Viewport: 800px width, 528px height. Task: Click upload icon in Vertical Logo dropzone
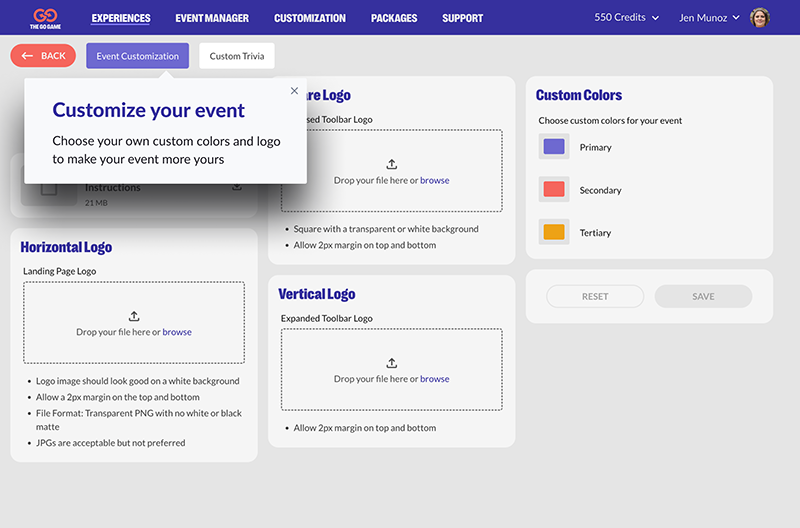pos(391,363)
